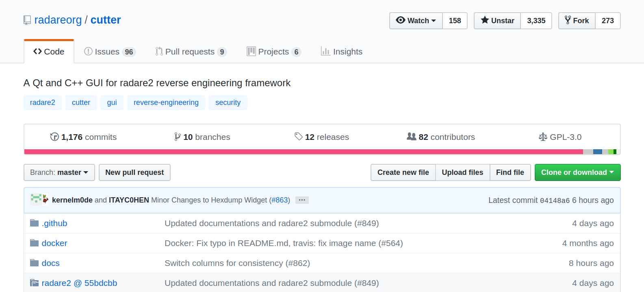Screen dimensions: 644x292
Task: Click the branches git-branch icon
Action: pos(178,137)
